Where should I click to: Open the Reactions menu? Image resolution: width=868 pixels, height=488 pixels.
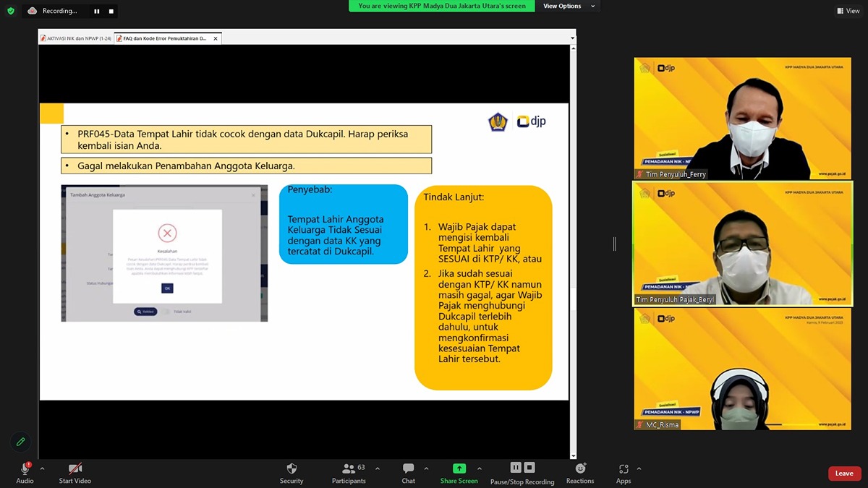coord(580,469)
